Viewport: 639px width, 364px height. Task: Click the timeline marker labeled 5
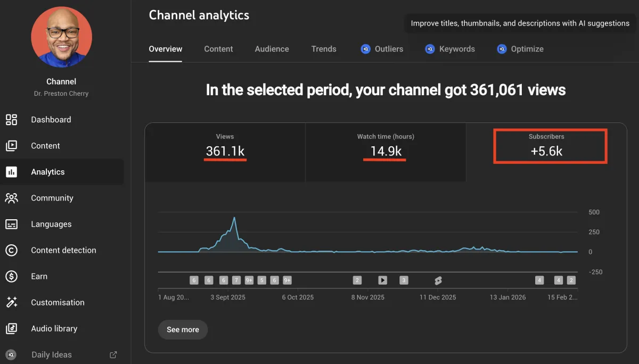click(x=261, y=280)
